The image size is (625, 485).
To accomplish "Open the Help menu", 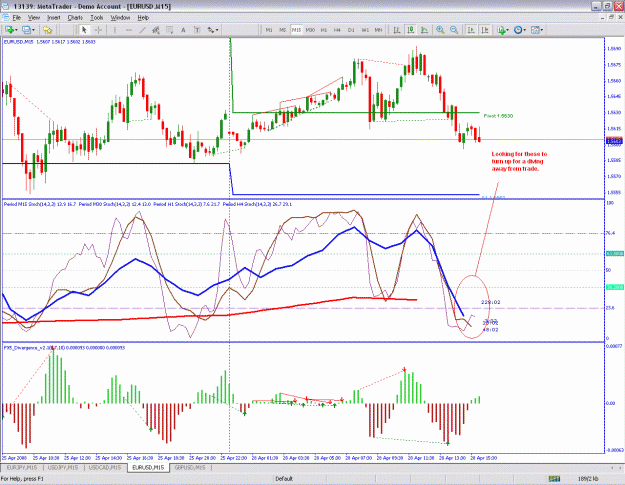I will point(143,18).
